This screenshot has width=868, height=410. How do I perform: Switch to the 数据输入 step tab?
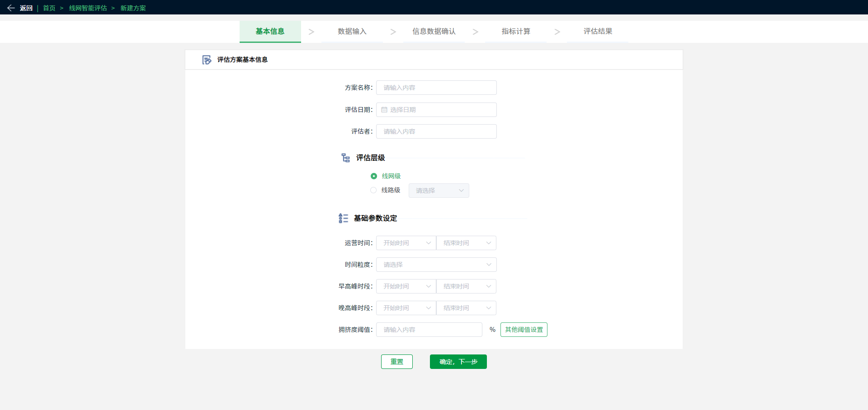pyautogui.click(x=352, y=32)
